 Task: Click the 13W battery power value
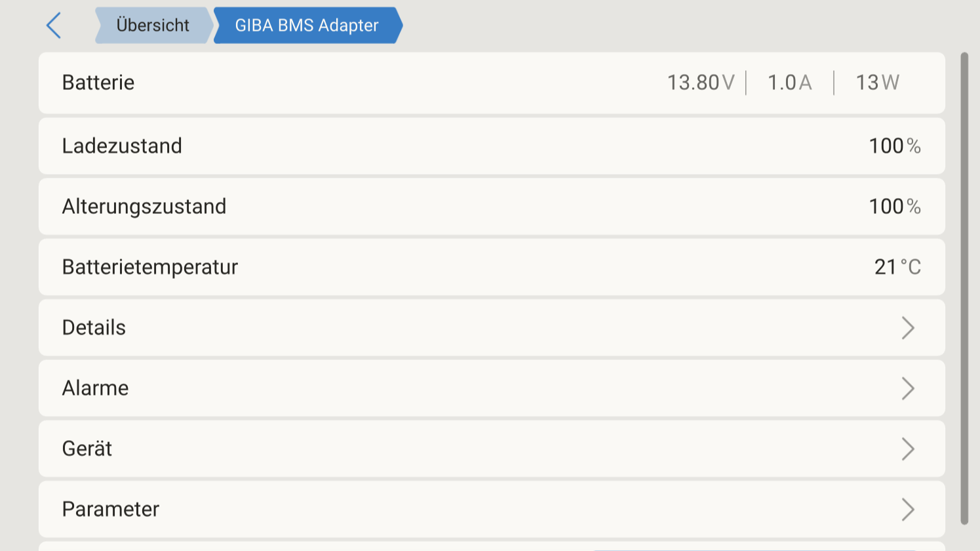(x=878, y=83)
